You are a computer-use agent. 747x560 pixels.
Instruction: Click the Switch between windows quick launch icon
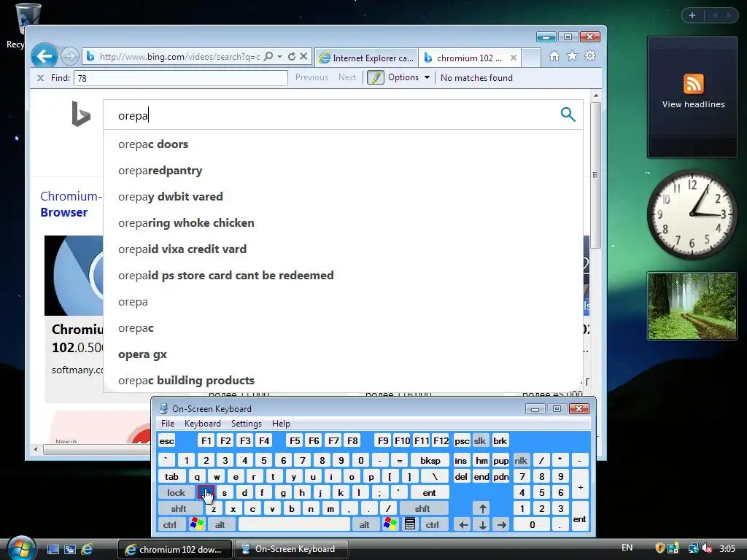(69, 549)
